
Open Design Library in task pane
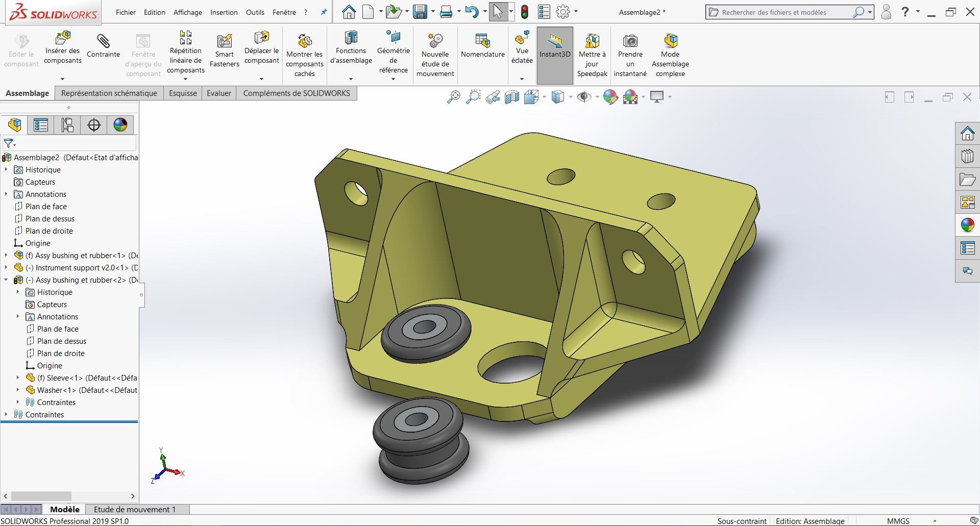click(x=967, y=156)
